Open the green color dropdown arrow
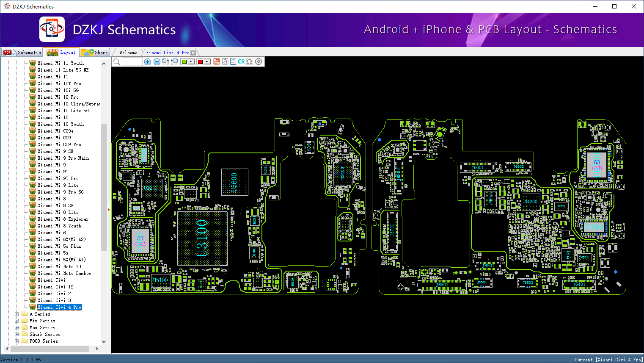644x363 pixels. pos(191,62)
